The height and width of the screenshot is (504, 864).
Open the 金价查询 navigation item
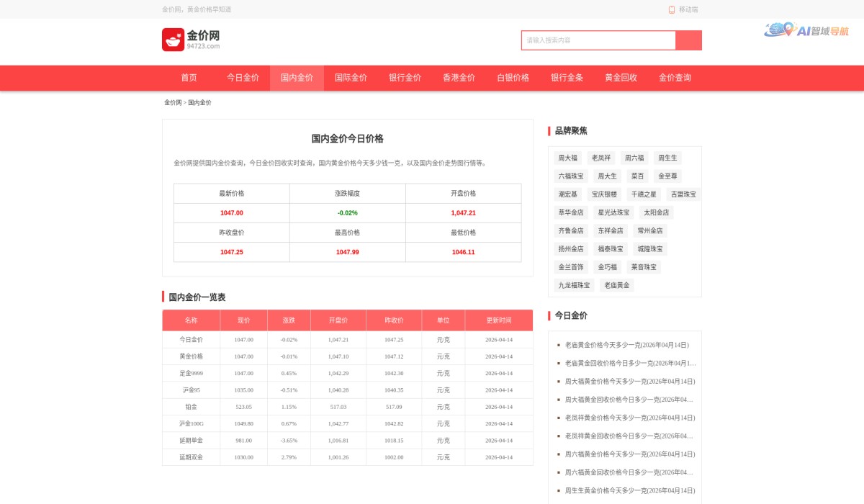point(674,78)
